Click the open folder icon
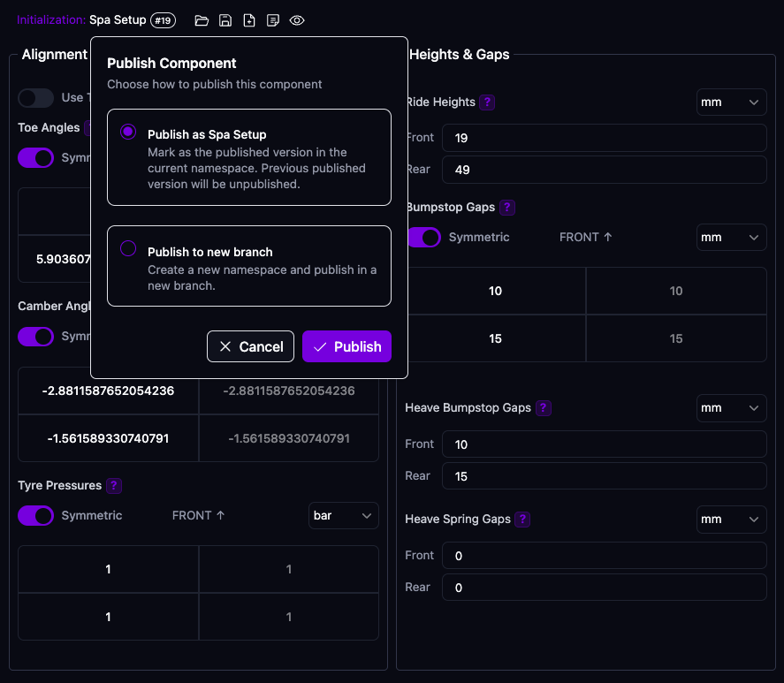 202,20
